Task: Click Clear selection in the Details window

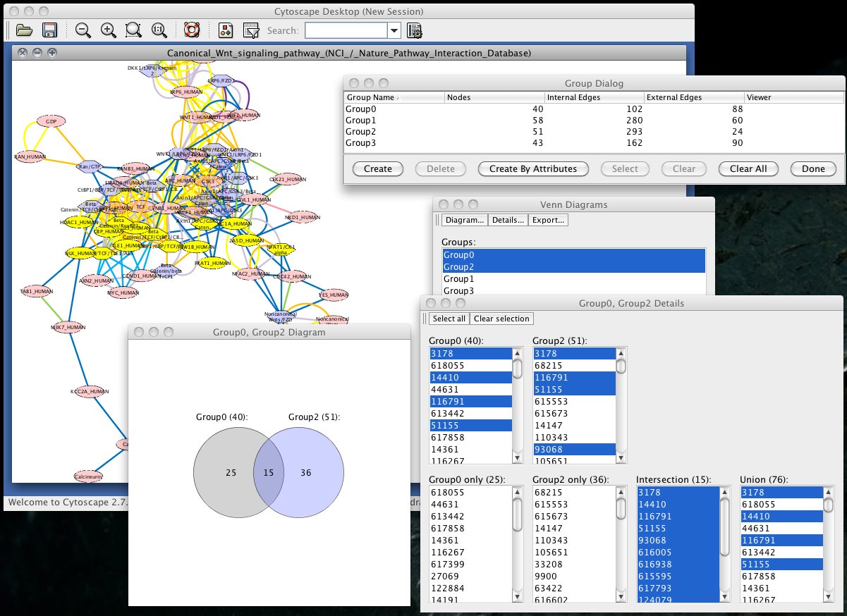Action: point(501,319)
